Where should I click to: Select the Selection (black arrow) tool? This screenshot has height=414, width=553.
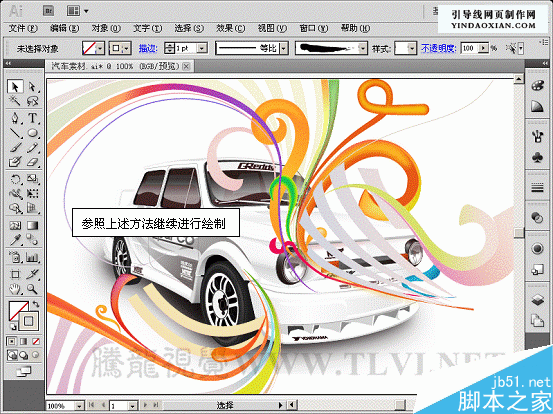click(x=15, y=86)
